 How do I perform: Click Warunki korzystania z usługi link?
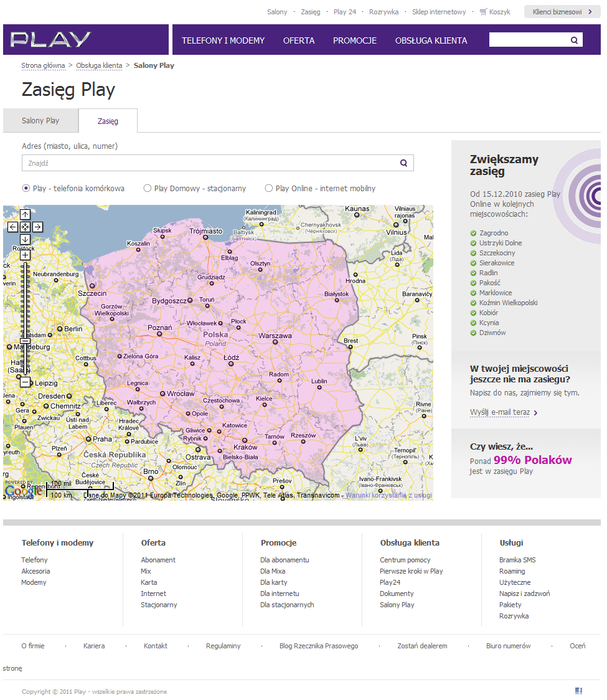point(388,495)
